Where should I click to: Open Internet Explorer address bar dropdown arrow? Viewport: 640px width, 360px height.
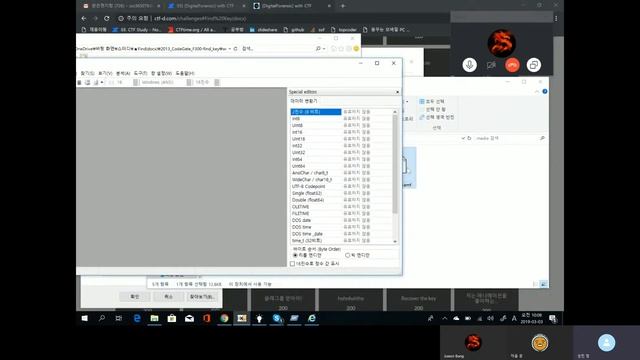pyautogui.click(x=230, y=49)
